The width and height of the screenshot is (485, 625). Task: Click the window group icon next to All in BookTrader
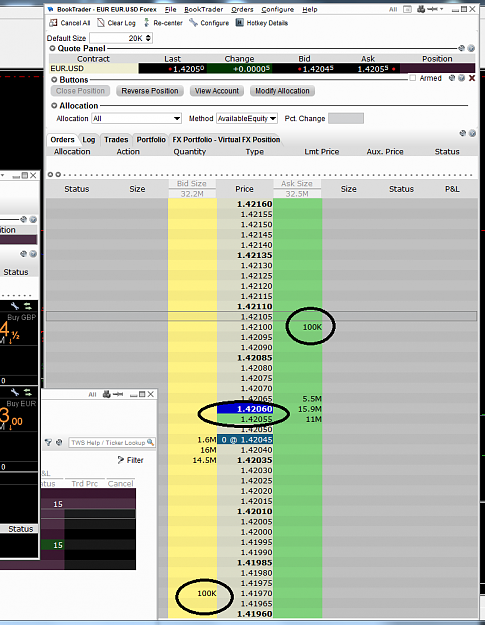[407, 9]
